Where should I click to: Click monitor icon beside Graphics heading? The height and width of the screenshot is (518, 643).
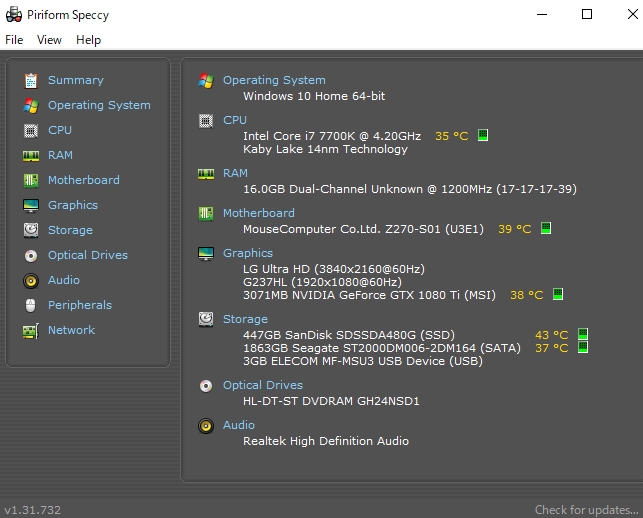click(x=206, y=253)
